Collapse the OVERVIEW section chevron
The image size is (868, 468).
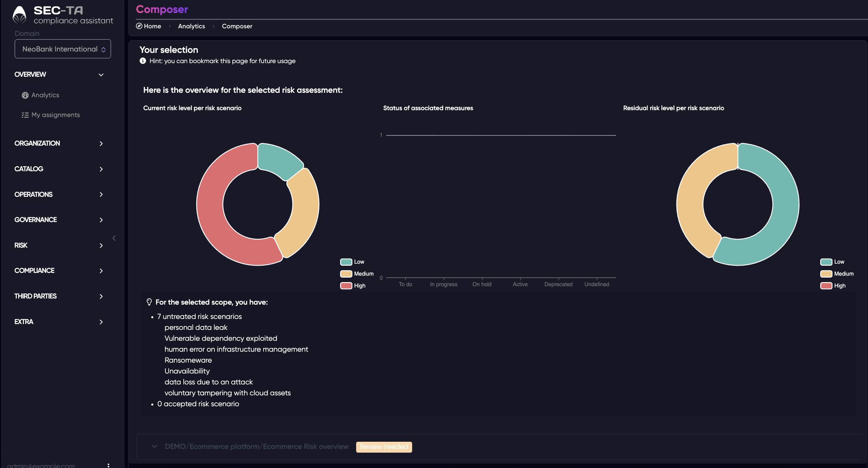101,75
